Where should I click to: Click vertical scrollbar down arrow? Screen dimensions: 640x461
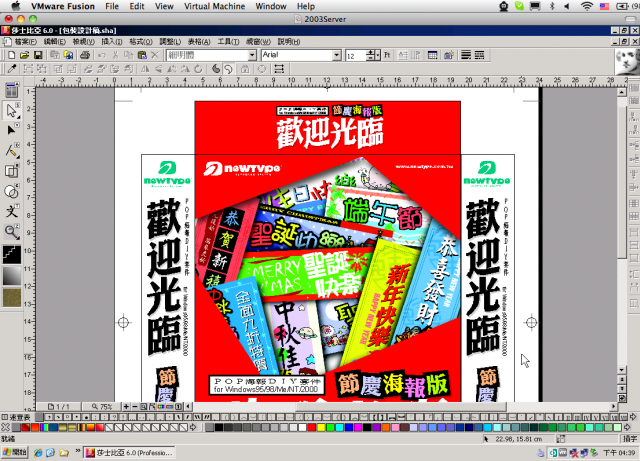click(622, 370)
